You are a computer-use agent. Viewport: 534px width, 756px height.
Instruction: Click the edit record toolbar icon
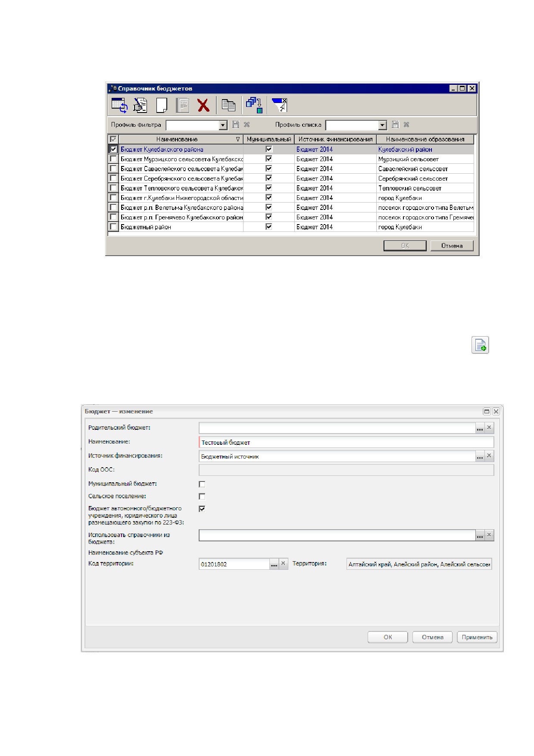coord(140,105)
